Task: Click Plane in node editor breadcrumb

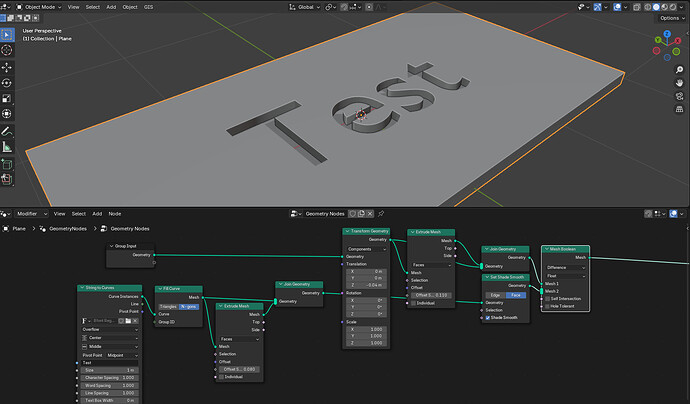Action: click(19, 229)
